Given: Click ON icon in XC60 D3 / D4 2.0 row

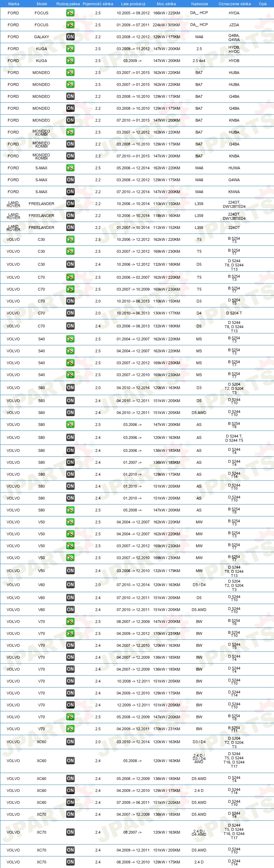Looking at the screenshot, I should (70, 742).
